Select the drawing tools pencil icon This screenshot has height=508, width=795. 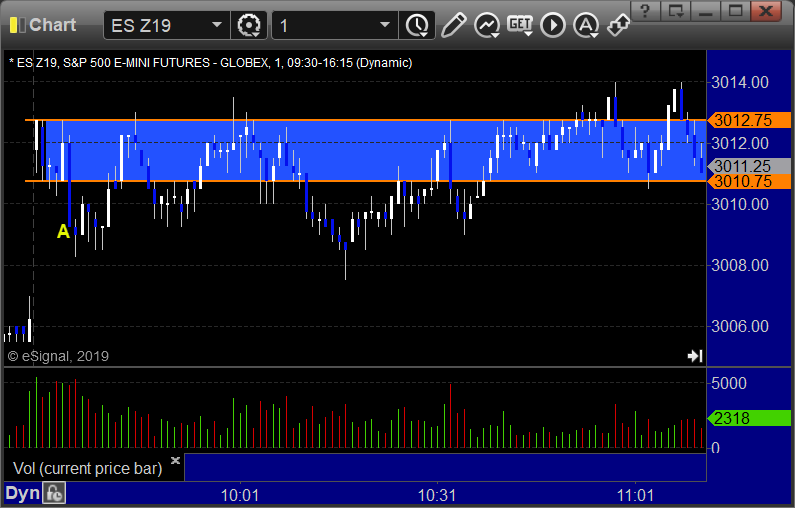coord(454,25)
